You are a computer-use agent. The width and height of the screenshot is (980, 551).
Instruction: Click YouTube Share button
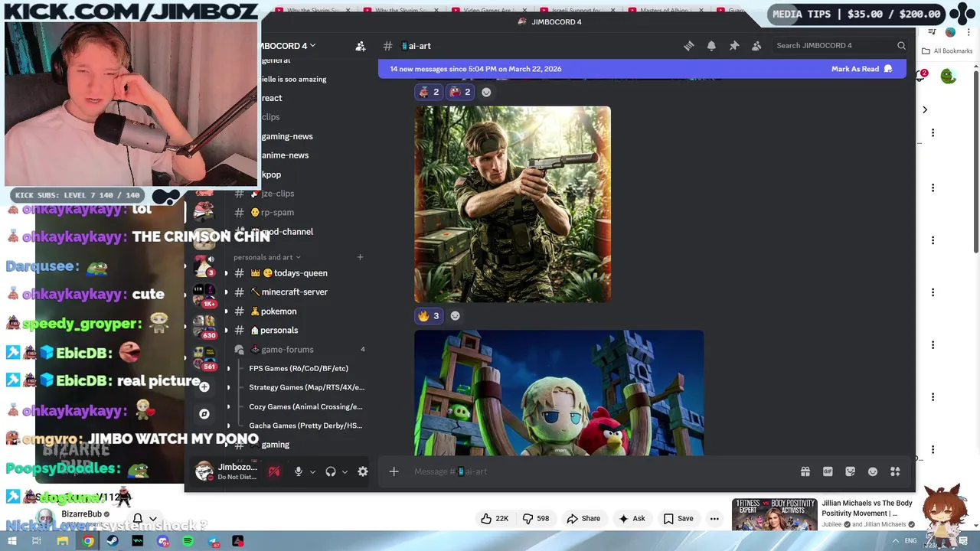pyautogui.click(x=583, y=519)
